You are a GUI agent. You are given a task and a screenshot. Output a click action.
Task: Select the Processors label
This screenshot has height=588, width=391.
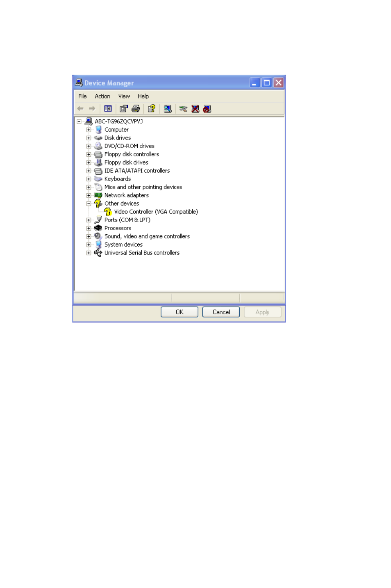(118, 228)
